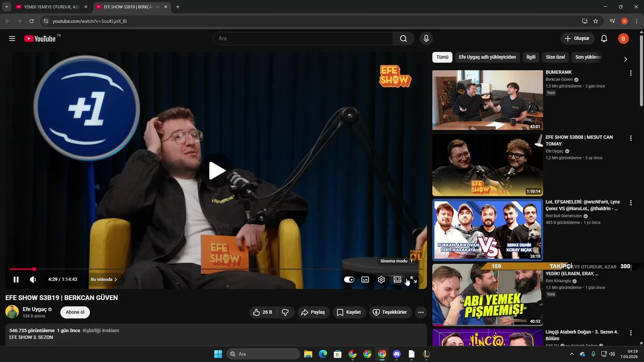Go to YouTube home via logo

40,39
